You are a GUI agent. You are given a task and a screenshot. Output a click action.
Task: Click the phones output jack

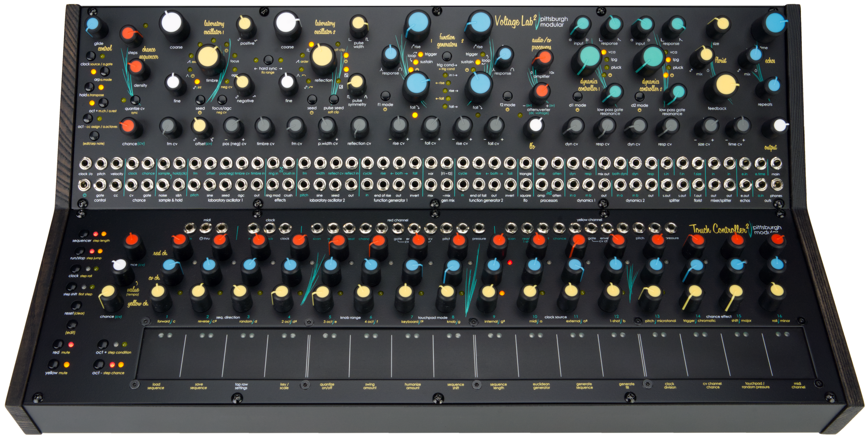tap(776, 185)
